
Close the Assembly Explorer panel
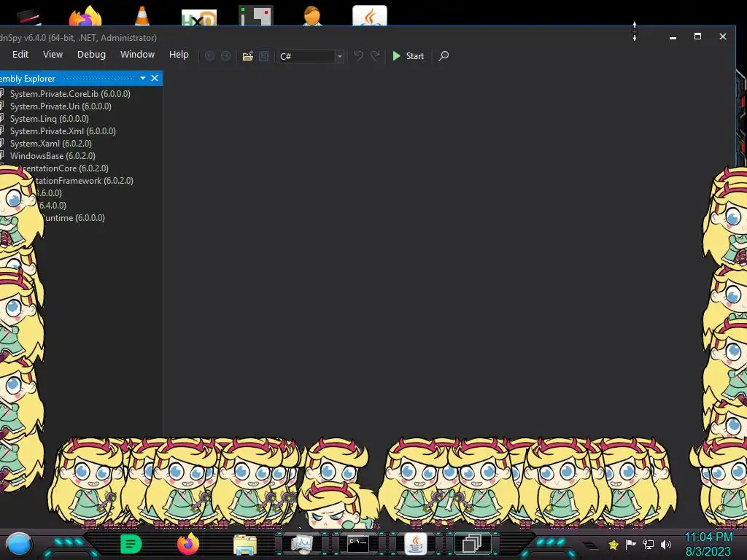point(155,78)
